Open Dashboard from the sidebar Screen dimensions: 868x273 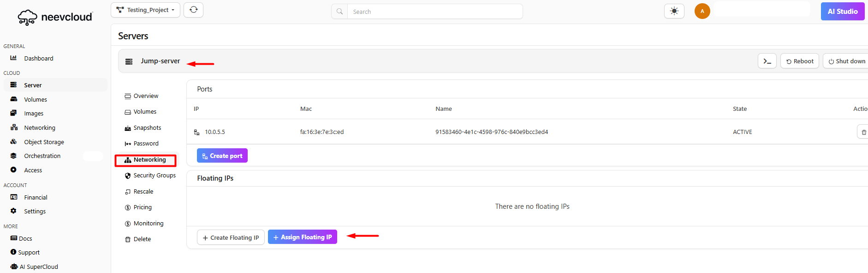point(38,58)
